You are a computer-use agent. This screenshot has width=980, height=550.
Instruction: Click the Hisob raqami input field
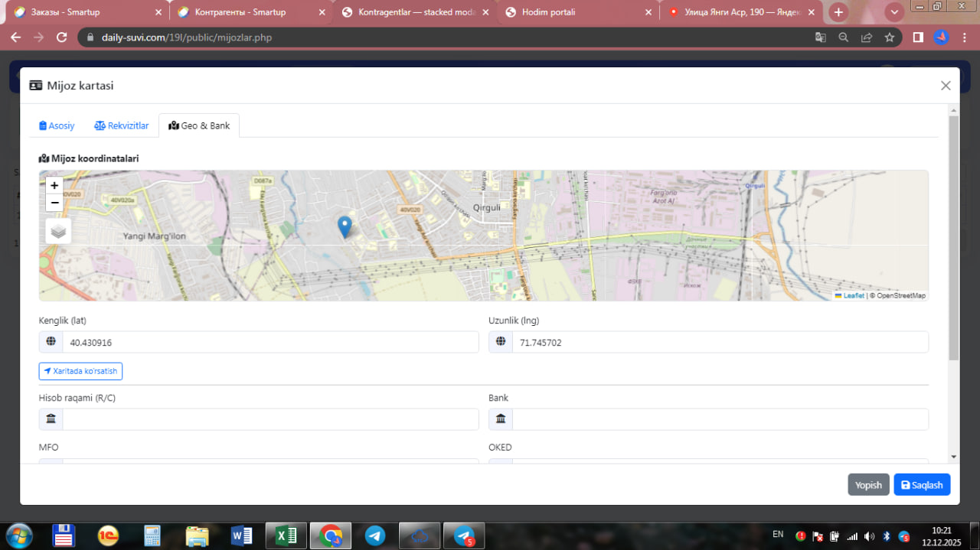click(269, 419)
